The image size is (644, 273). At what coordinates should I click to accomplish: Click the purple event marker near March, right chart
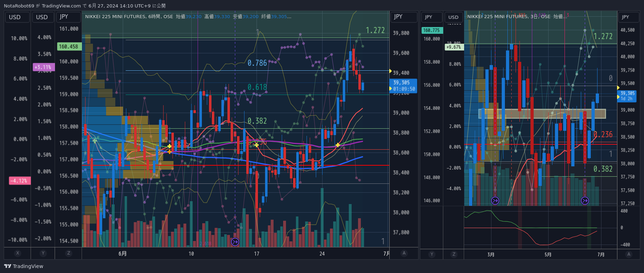[x=495, y=201]
